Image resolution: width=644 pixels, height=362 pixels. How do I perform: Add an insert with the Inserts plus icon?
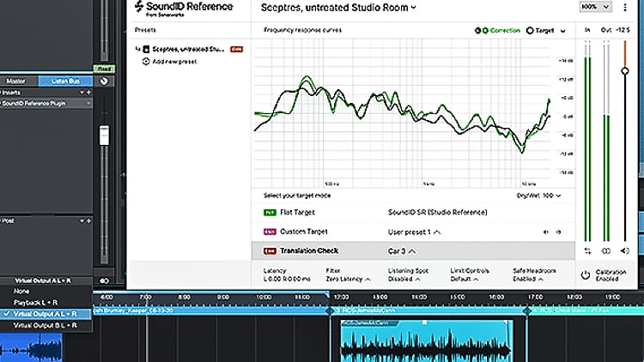[88, 93]
